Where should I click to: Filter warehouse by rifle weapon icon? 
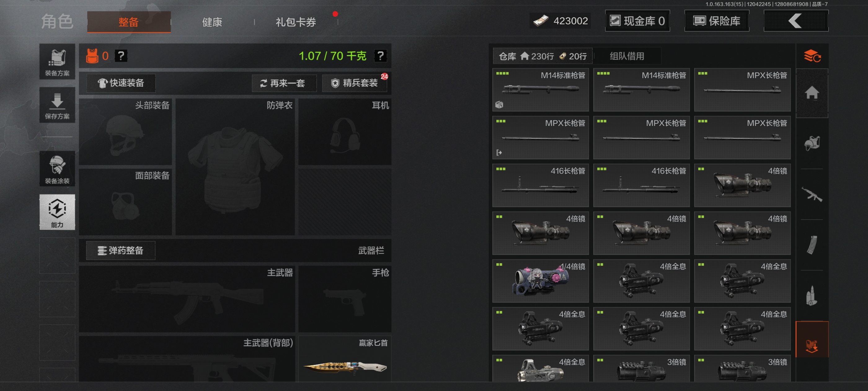coord(812,194)
